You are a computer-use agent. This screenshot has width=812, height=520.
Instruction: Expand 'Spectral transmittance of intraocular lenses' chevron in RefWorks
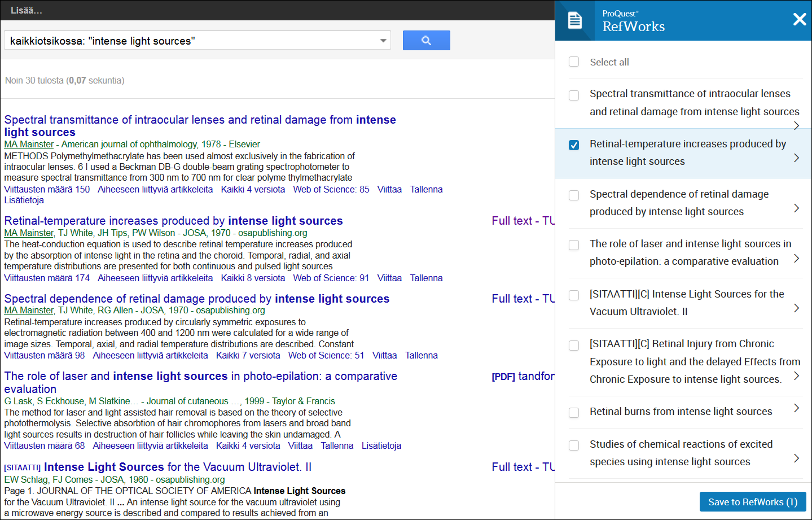pyautogui.click(x=796, y=125)
